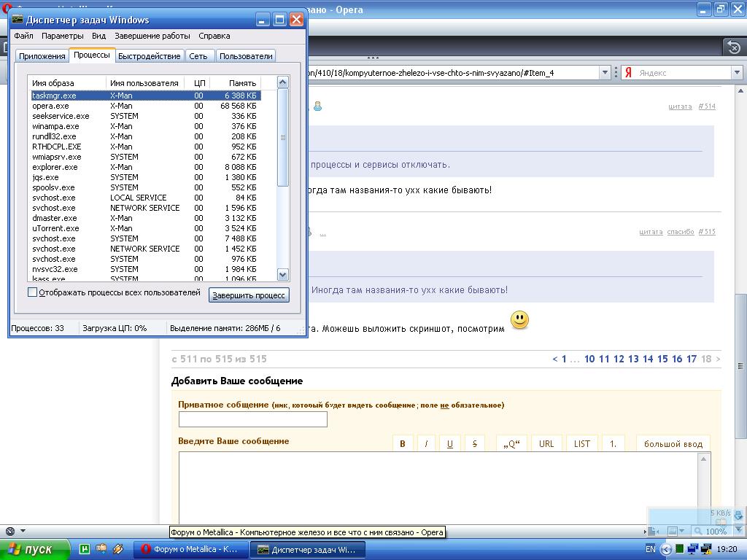
Task: Open the Yandex search engine dropdown arrow
Action: click(737, 73)
